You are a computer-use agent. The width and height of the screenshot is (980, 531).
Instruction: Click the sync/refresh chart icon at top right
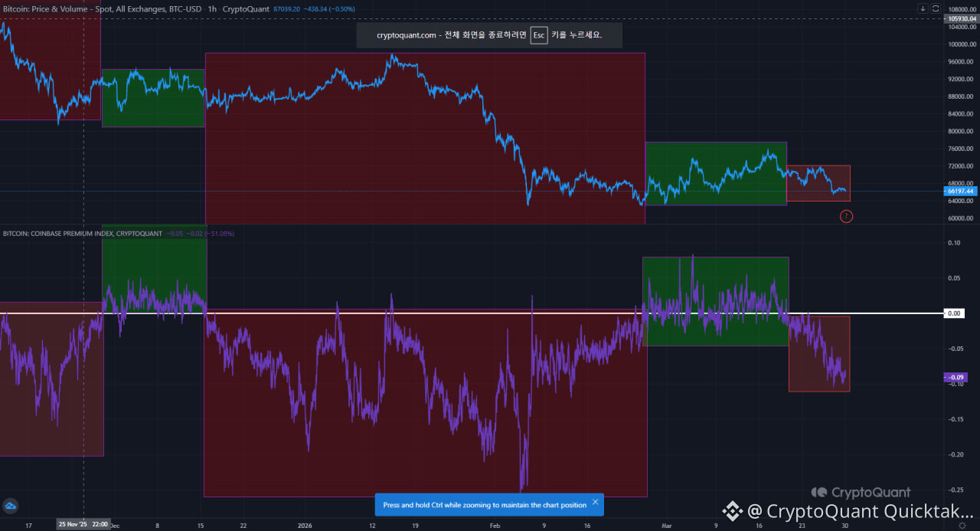(936, 8)
